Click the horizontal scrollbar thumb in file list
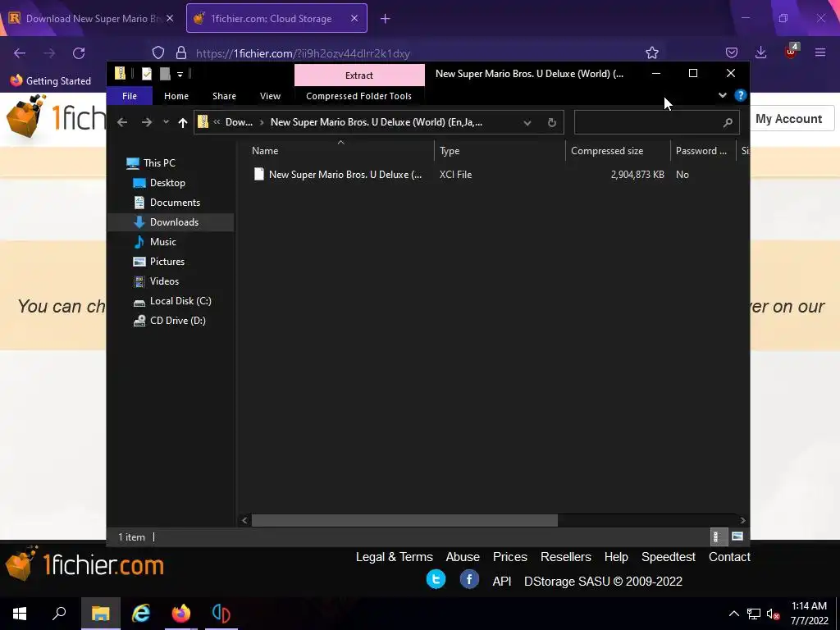Screen dimensions: 840x630 click(x=404, y=520)
